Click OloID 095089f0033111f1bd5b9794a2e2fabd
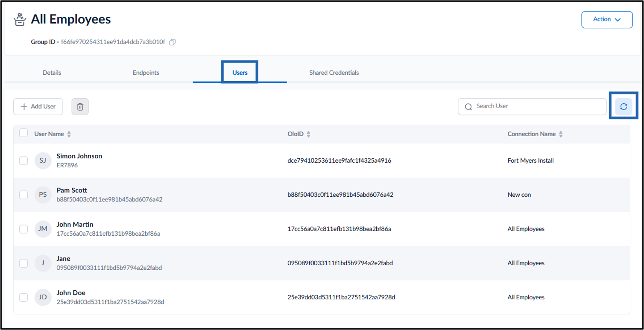 tap(340, 263)
